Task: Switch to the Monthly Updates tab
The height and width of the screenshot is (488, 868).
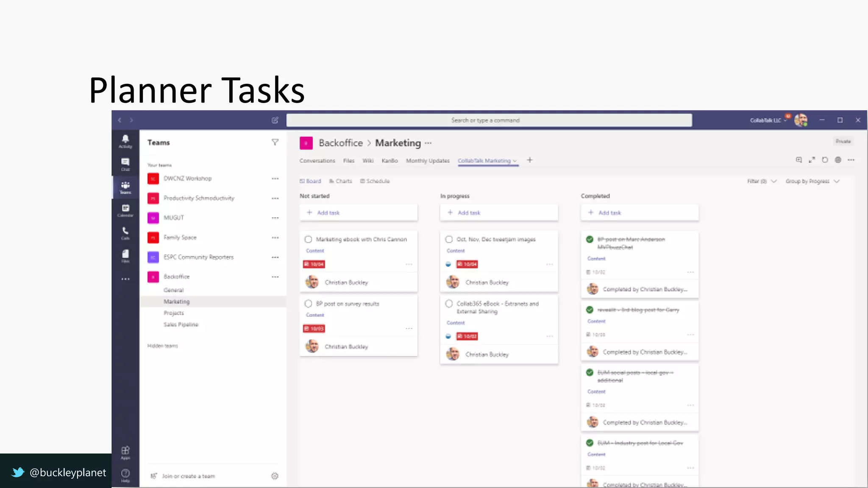Action: (x=428, y=161)
